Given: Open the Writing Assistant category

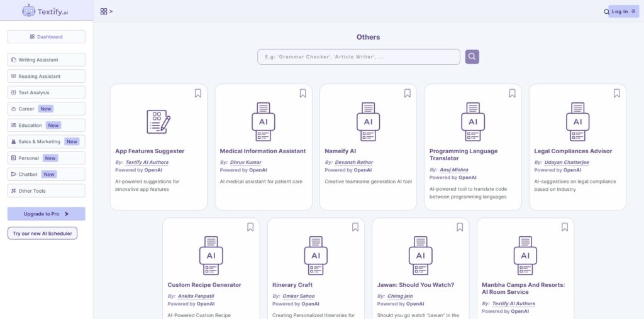Looking at the screenshot, I should (x=47, y=60).
